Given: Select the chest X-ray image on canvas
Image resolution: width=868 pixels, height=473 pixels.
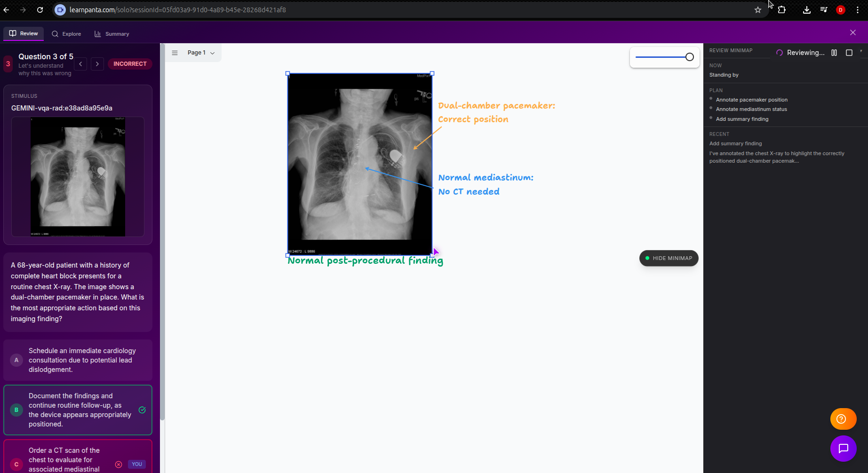Looking at the screenshot, I should tap(360, 164).
